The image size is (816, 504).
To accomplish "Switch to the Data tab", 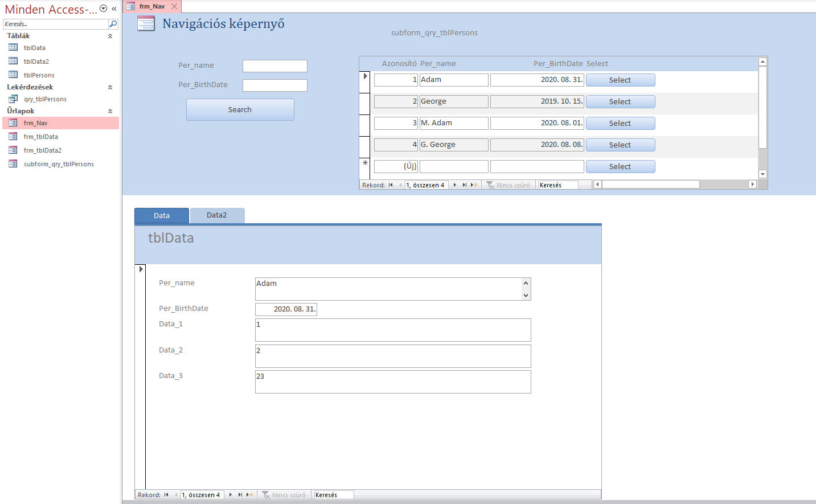I will click(162, 215).
